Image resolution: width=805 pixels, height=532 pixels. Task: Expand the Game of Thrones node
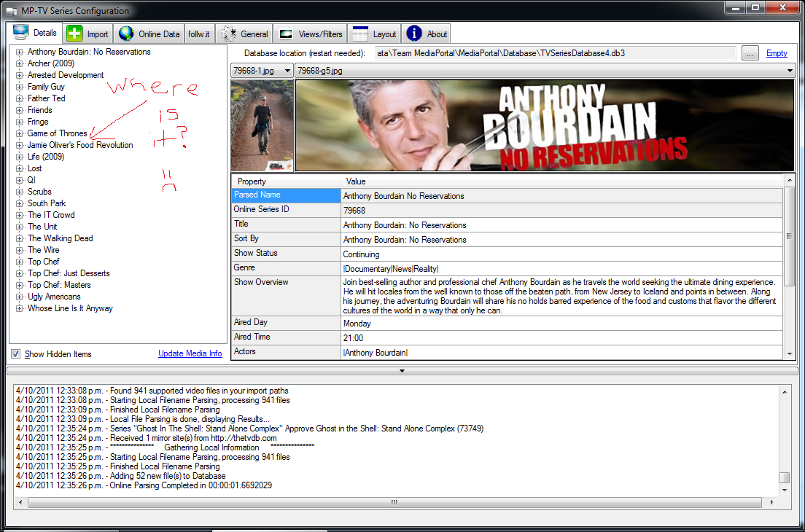tap(19, 134)
